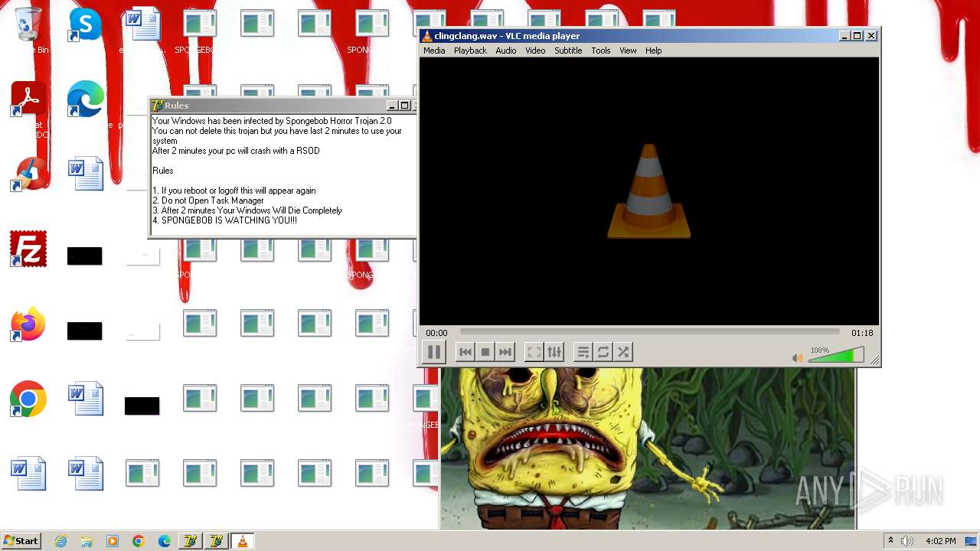980x551 pixels.
Task: Open the Video menu in VLC
Action: pyautogui.click(x=535, y=51)
